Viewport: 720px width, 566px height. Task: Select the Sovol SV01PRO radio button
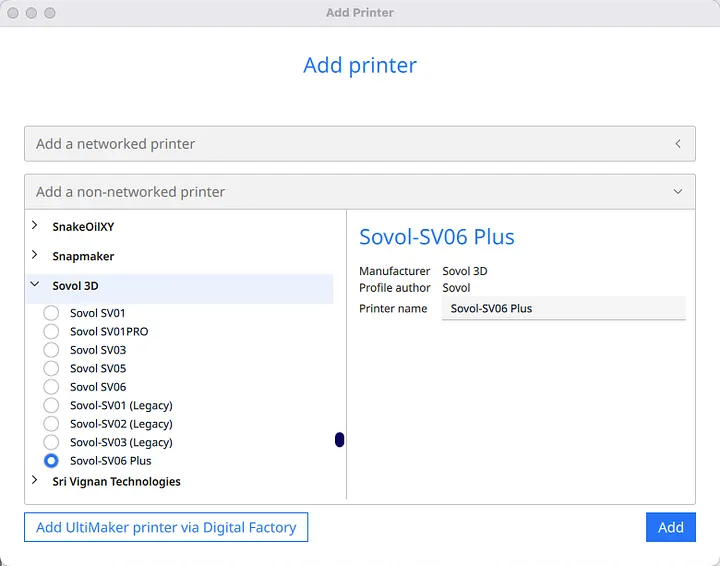(x=51, y=331)
